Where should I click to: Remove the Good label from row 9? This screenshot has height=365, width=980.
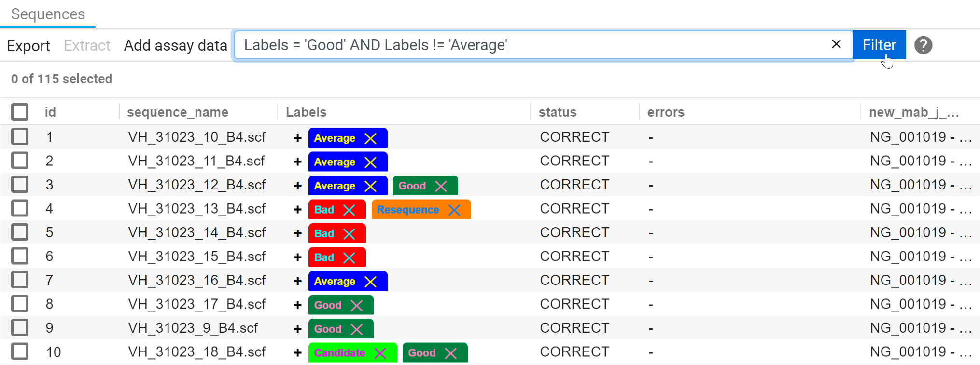[357, 329]
